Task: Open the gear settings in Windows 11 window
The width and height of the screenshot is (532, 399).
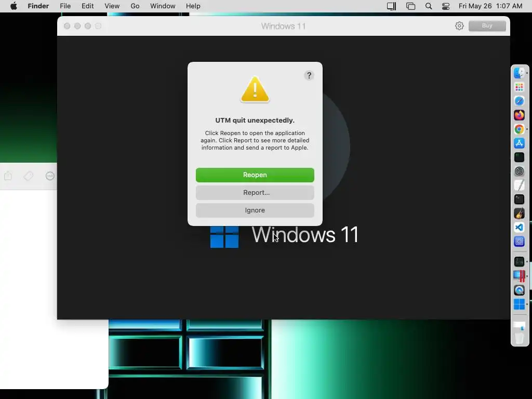Action: (x=459, y=26)
